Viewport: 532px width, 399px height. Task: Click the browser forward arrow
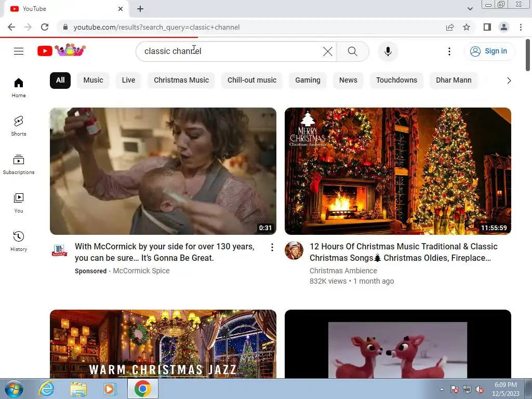28,27
